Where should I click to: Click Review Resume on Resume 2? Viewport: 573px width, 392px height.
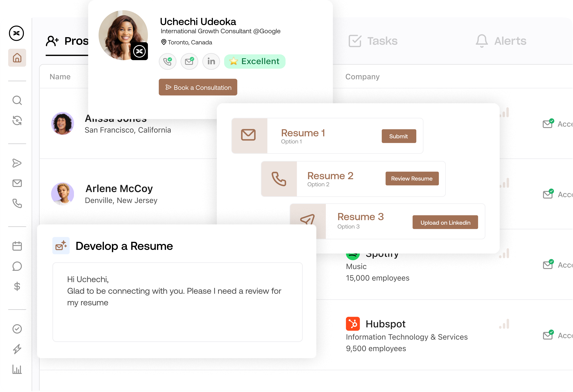pyautogui.click(x=412, y=179)
